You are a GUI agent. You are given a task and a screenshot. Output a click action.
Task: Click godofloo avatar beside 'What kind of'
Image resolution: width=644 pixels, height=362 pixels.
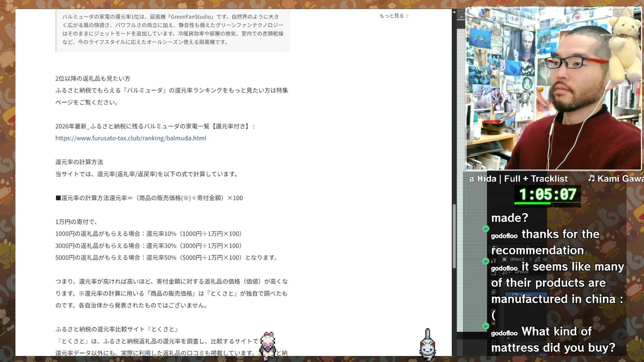coord(486,326)
